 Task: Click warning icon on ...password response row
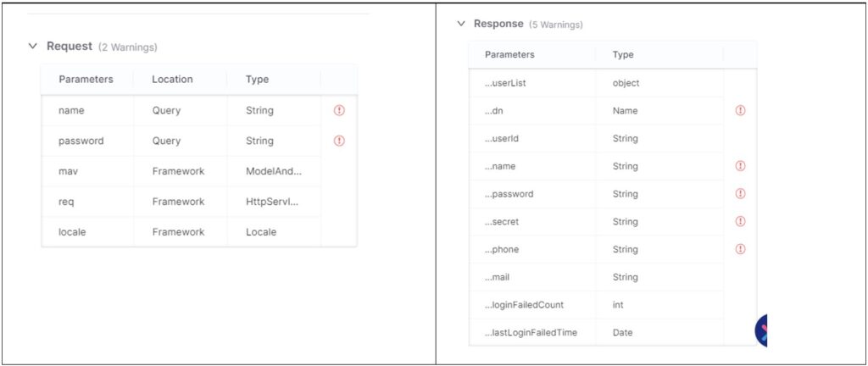pos(740,194)
